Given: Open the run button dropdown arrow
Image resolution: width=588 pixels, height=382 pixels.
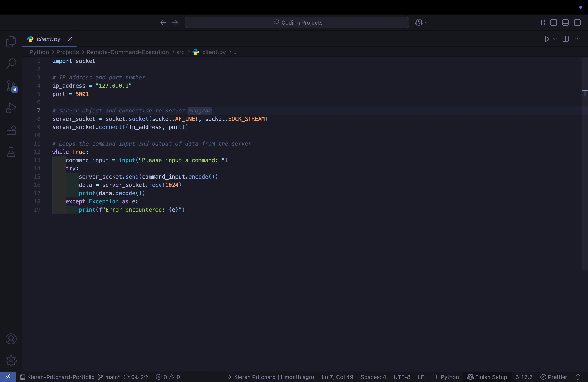Looking at the screenshot, I should [x=555, y=39].
